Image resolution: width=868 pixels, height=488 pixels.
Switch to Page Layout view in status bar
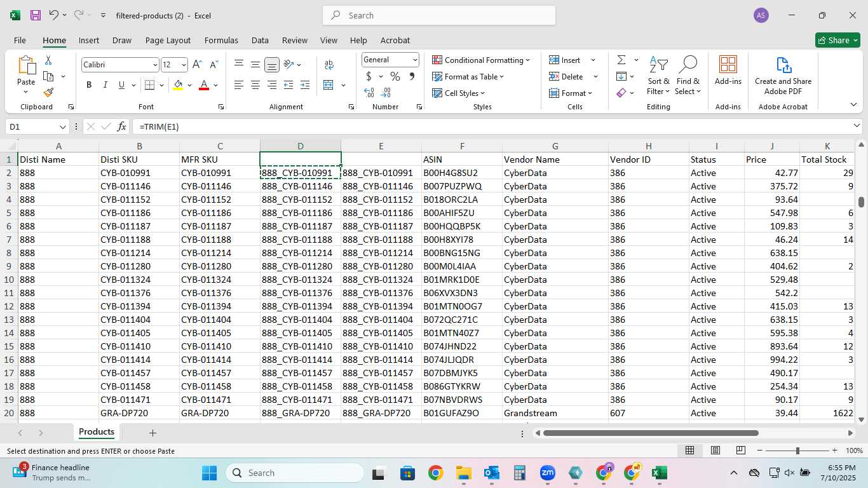point(715,451)
